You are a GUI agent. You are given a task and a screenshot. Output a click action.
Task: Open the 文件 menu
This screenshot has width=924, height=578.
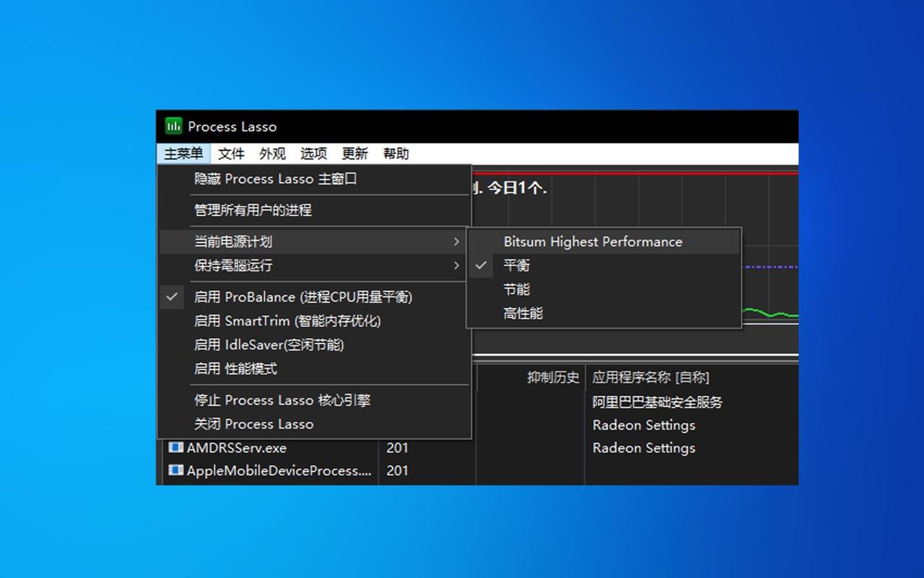click(231, 153)
